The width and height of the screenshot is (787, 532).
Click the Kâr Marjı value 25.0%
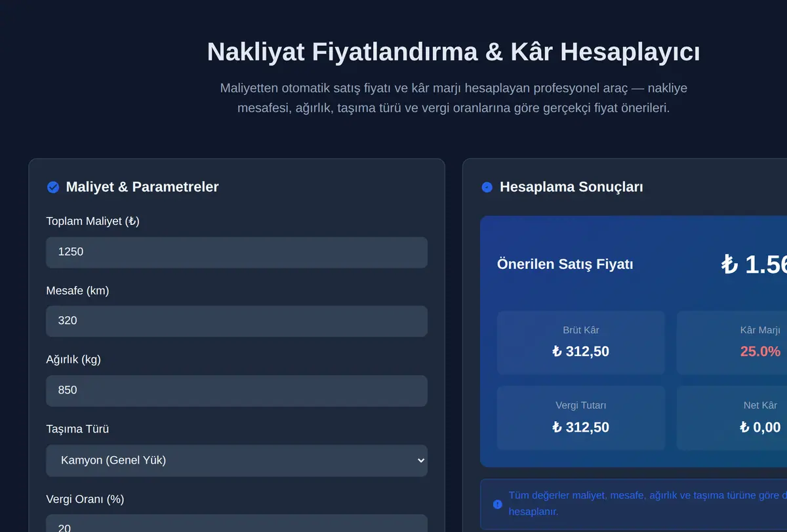tap(760, 352)
